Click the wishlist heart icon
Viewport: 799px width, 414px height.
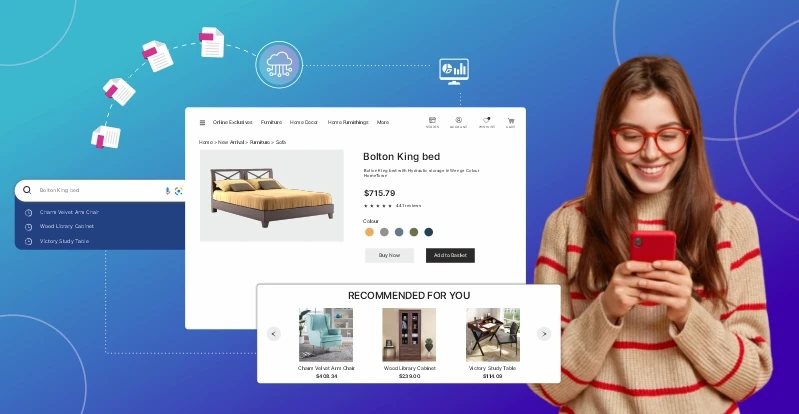(x=486, y=121)
